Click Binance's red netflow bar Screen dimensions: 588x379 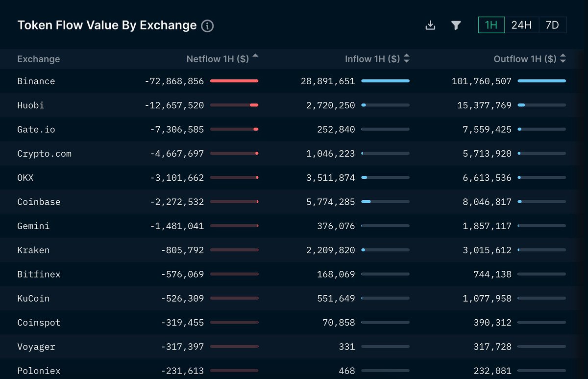234,81
